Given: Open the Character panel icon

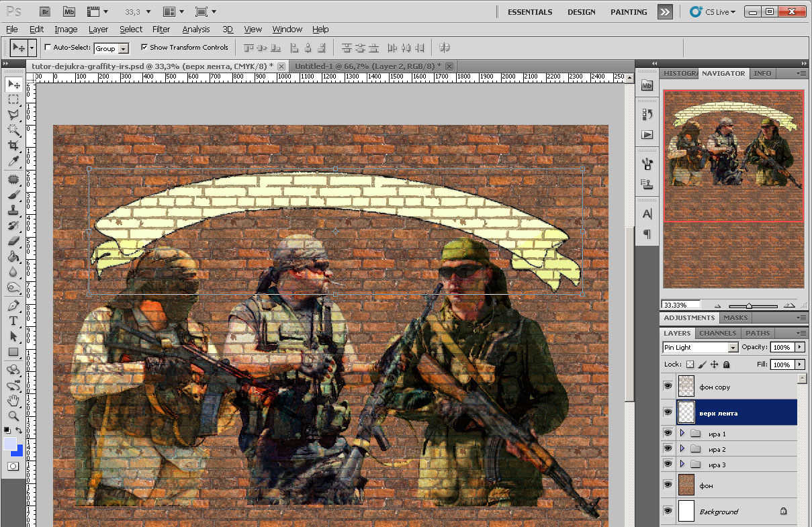Looking at the screenshot, I should [647, 214].
